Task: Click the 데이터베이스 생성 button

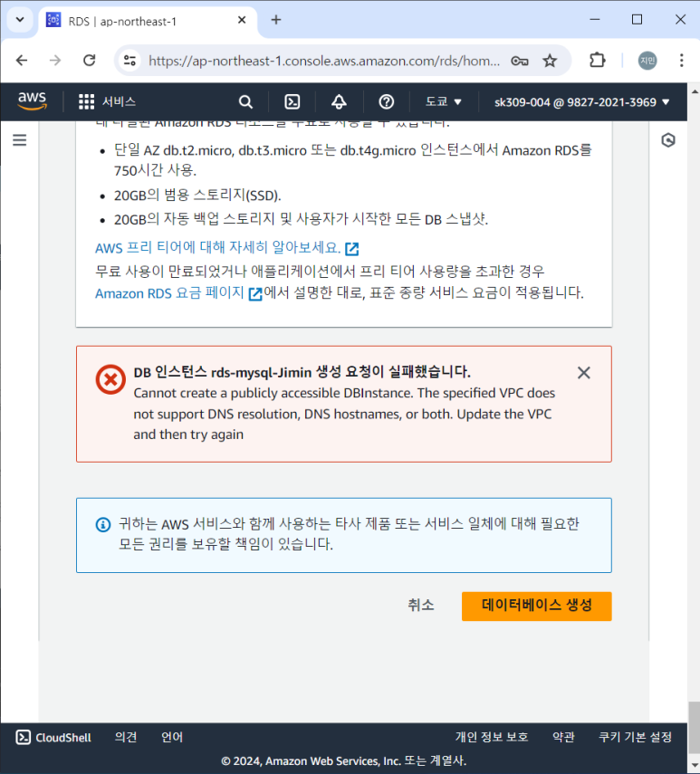Action: click(x=537, y=606)
